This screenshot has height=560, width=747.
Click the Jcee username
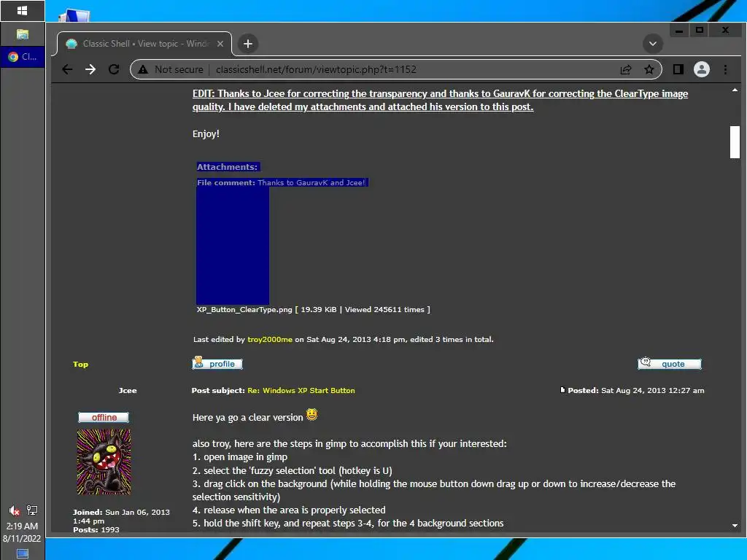[128, 391]
